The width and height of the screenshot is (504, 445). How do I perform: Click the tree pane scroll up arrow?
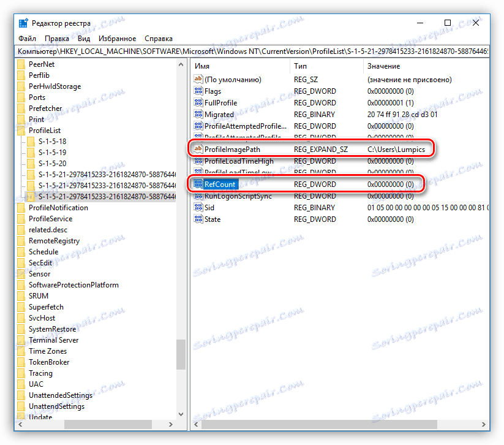click(x=181, y=65)
